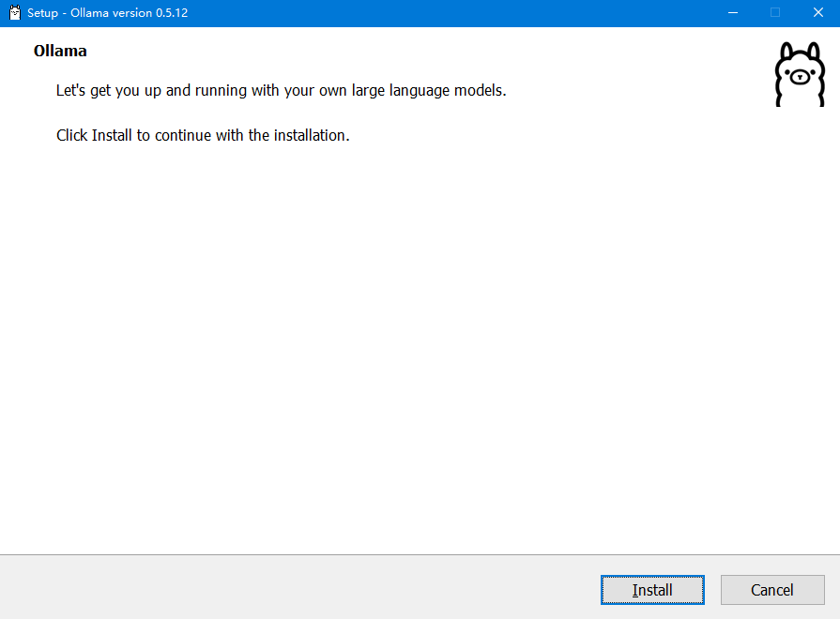This screenshot has height=619, width=840.
Task: Click empty blue title bar space
Action: [469, 13]
